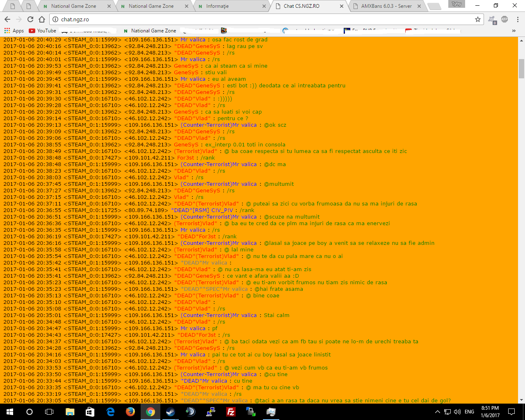
Task: Open the YouTube bookmark
Action: 43,31
